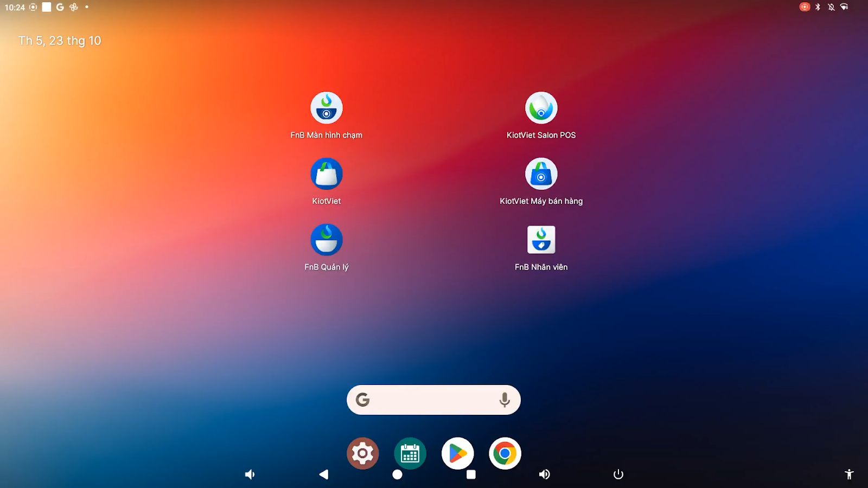
Task: Click the Google search bar
Action: coord(433,400)
